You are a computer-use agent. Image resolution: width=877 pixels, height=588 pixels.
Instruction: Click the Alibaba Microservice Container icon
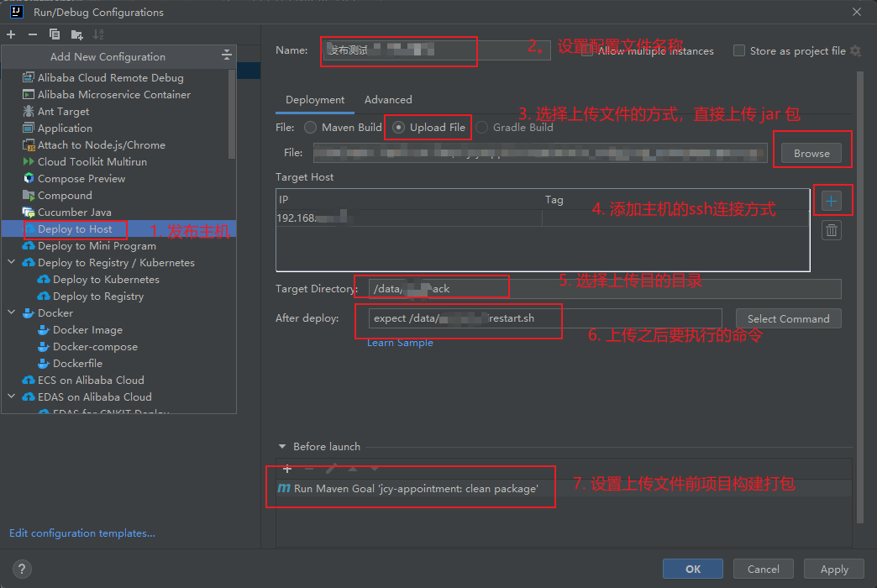tap(29, 95)
